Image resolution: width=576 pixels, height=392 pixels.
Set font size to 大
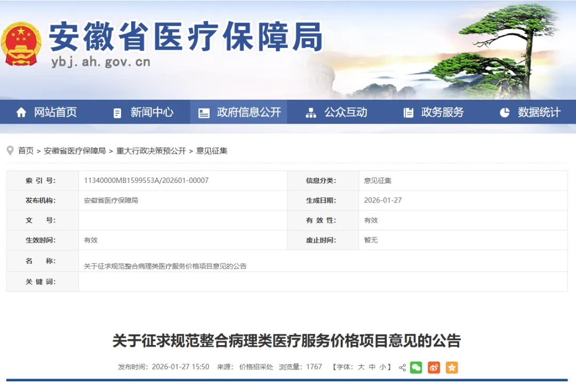pyautogui.click(x=361, y=367)
